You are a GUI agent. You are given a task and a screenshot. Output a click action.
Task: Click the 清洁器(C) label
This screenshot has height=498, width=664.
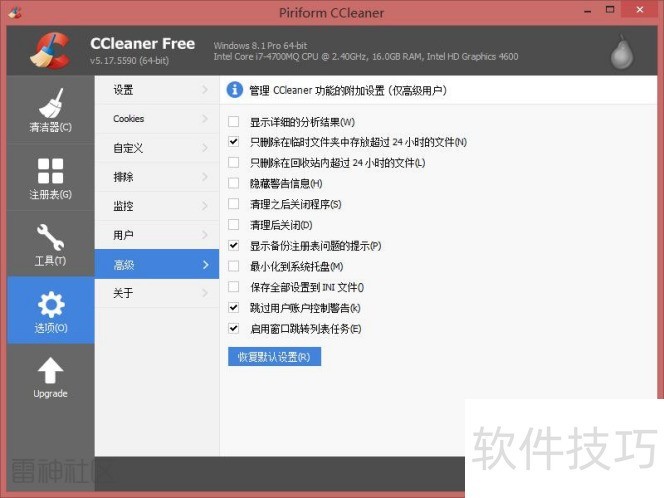point(50,127)
